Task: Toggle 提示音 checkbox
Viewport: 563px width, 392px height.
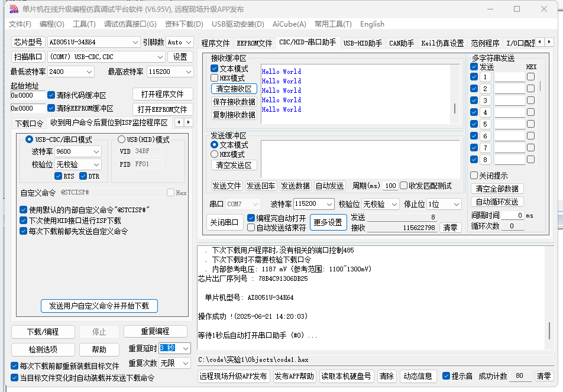Action: point(446,376)
